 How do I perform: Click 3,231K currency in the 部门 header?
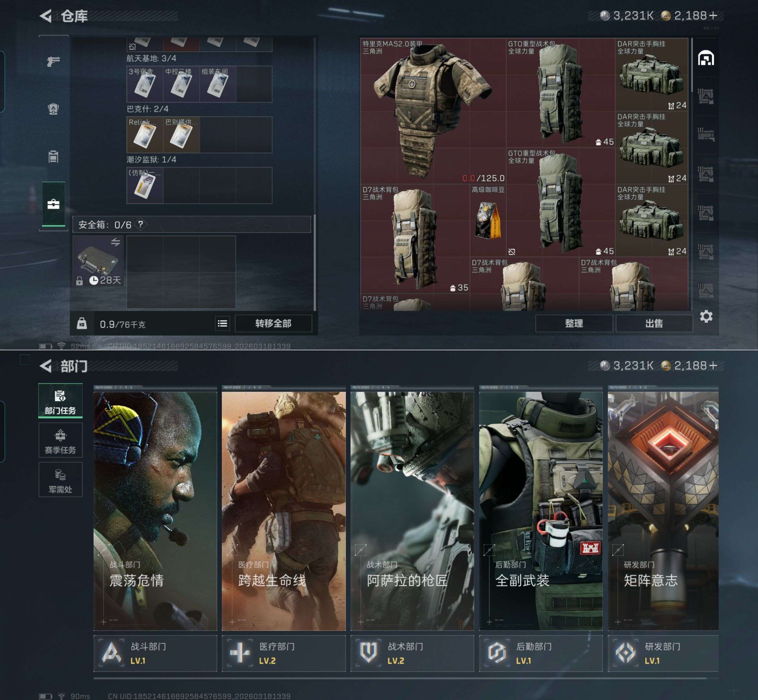pyautogui.click(x=627, y=366)
